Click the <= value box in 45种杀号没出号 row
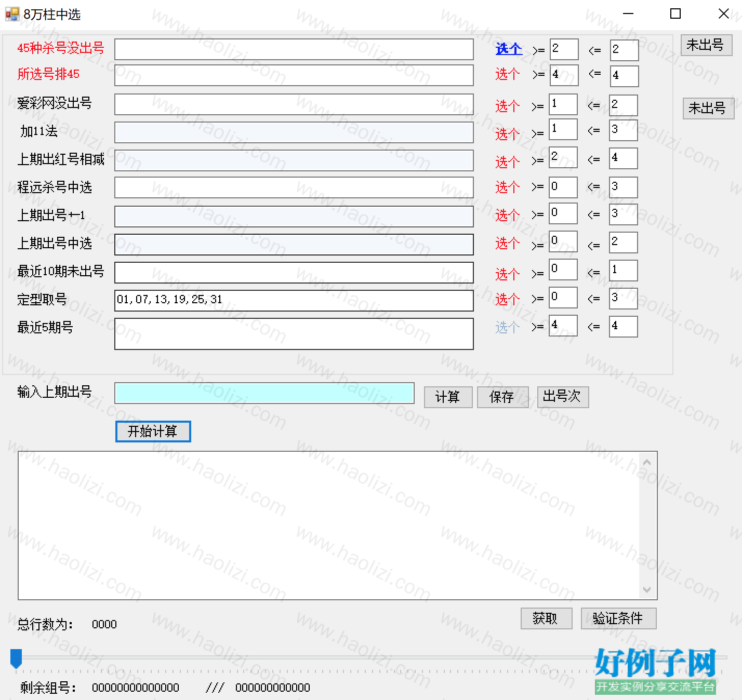Screen dimensions: 742x700 [625, 50]
